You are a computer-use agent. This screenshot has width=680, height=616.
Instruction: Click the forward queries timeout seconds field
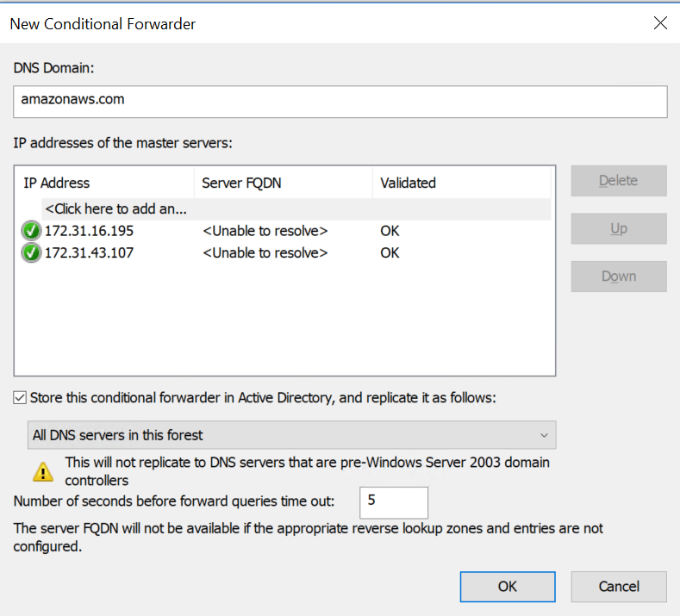pos(394,502)
